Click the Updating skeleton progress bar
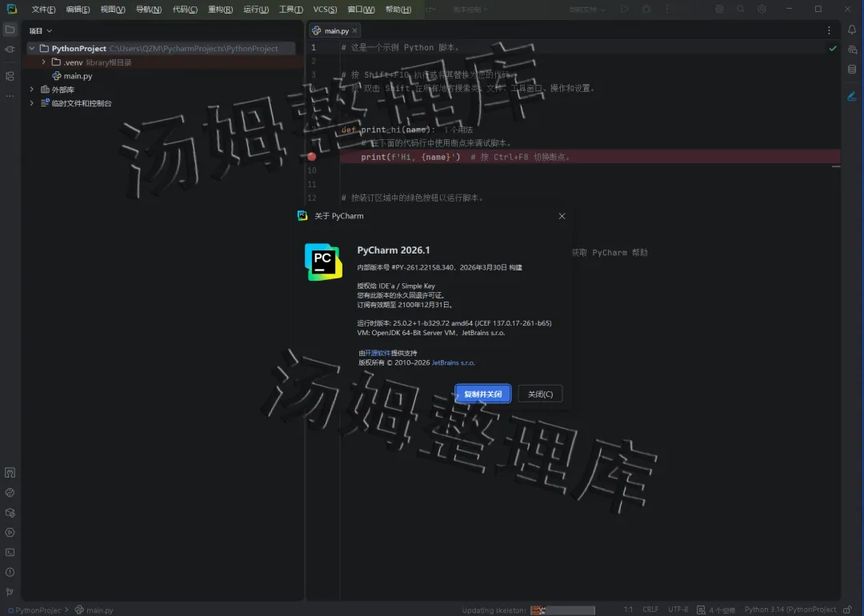The height and width of the screenshot is (616, 864). [562, 610]
